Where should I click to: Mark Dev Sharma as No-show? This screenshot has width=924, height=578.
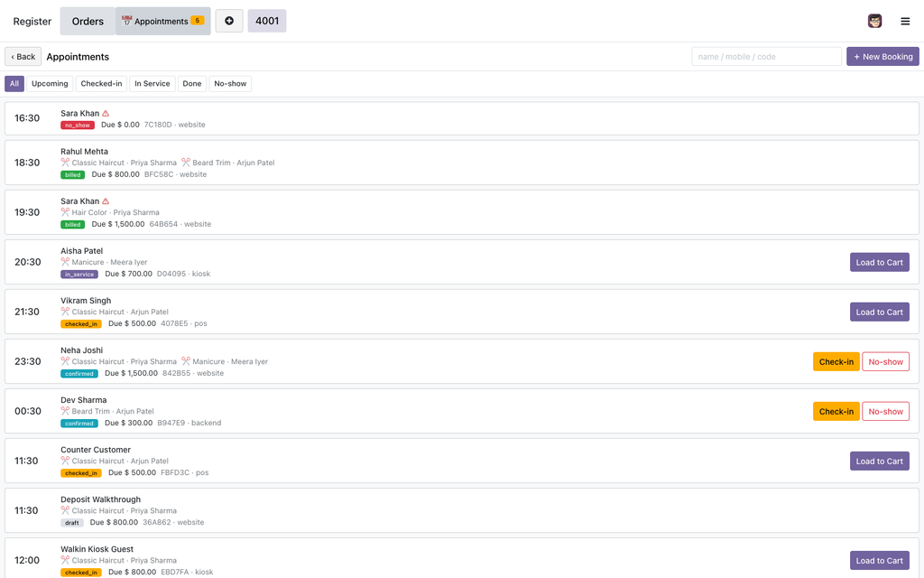885,411
